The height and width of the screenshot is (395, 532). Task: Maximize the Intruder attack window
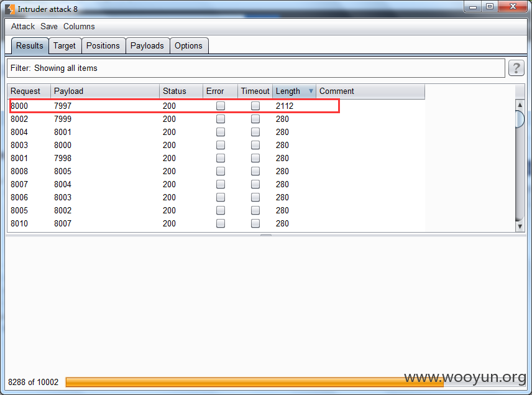click(489, 6)
